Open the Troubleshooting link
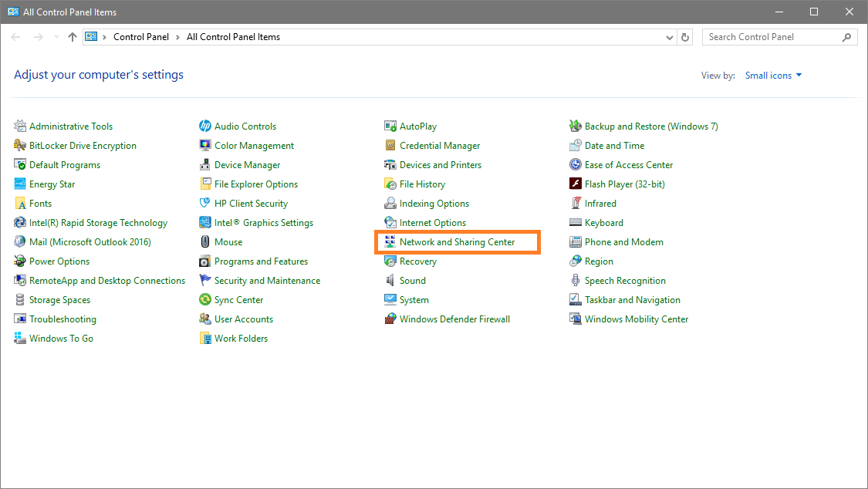 click(x=62, y=319)
